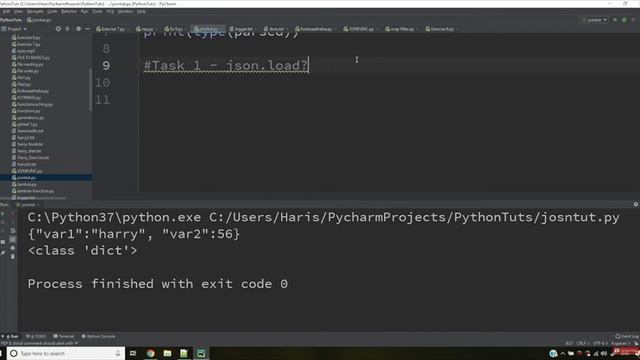Viewport: 640px width, 360px height.
Task: Open File Explorer from the taskbar
Action: [167, 353]
